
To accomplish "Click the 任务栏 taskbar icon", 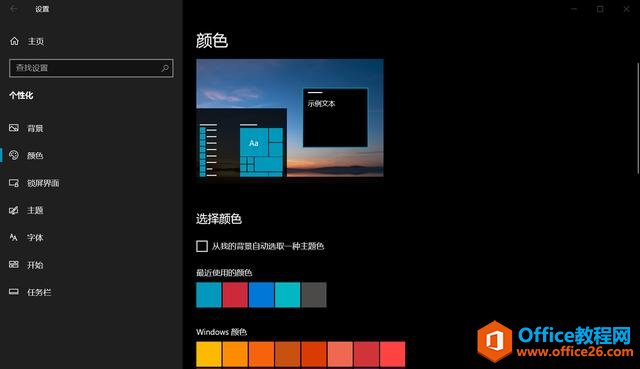I will pos(14,292).
